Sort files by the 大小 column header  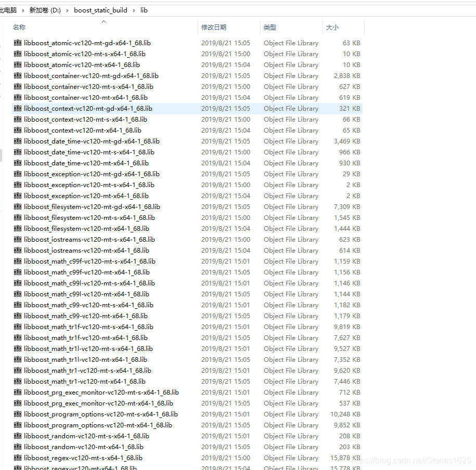pos(332,28)
